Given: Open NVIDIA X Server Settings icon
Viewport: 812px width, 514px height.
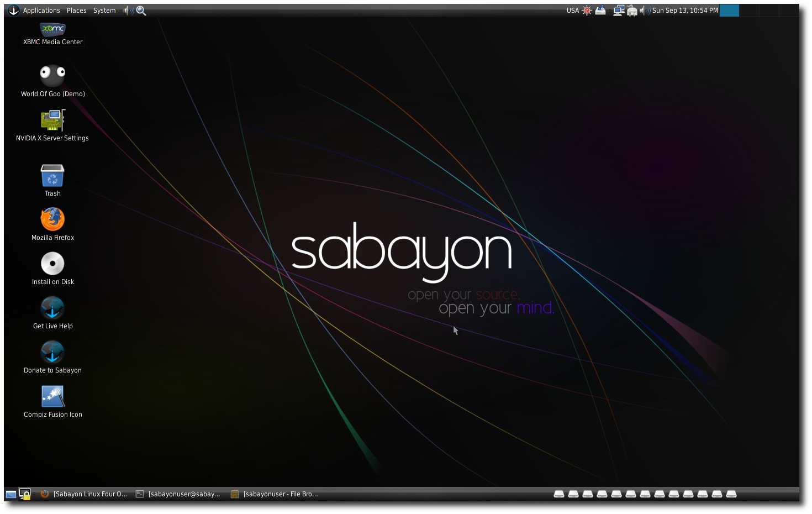Looking at the screenshot, I should pyautogui.click(x=52, y=125).
